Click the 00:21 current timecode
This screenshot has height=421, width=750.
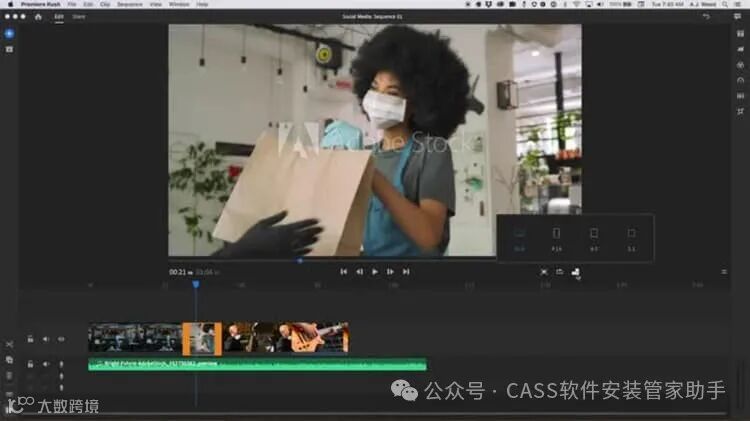point(177,272)
